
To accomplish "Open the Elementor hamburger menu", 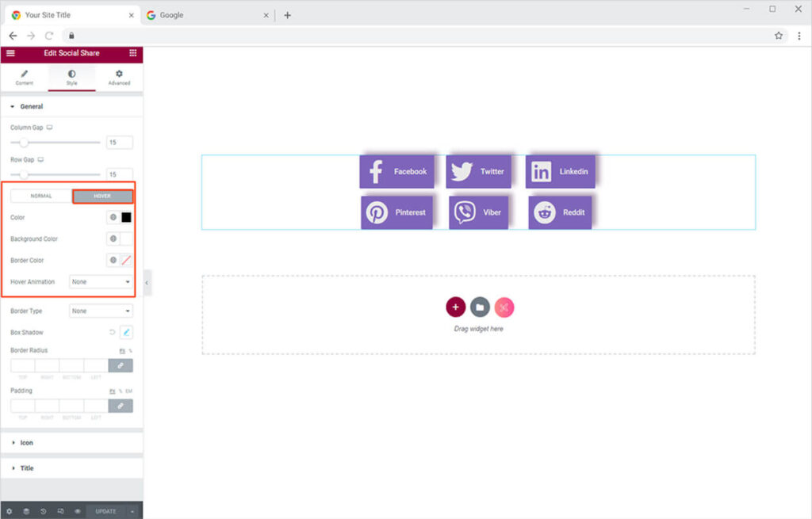I will (10, 53).
